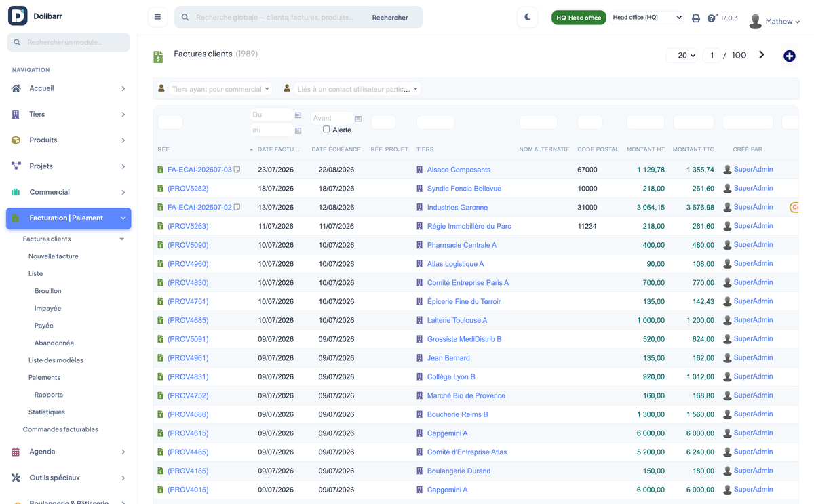Click the Dolibarr logo icon
814x504 pixels.
pyautogui.click(x=18, y=16)
